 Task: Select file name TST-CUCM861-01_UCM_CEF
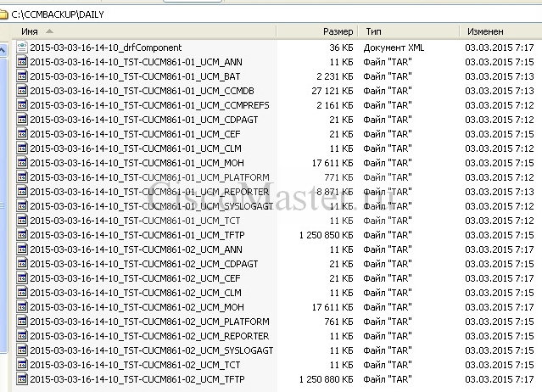[x=135, y=134]
